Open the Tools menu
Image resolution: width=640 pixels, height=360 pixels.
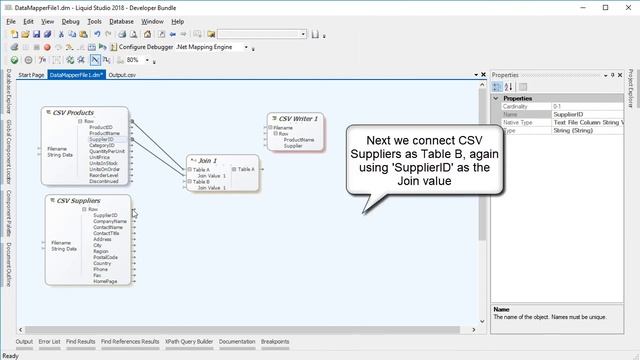(x=94, y=22)
